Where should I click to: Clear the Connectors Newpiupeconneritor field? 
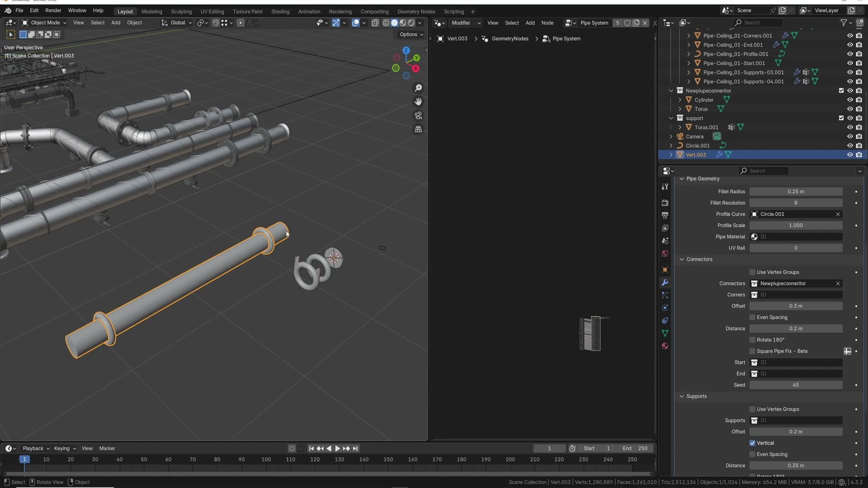click(838, 283)
